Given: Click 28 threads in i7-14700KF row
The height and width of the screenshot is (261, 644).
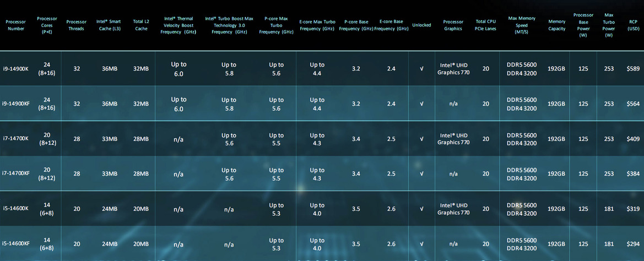Looking at the screenshot, I should pos(77,174).
